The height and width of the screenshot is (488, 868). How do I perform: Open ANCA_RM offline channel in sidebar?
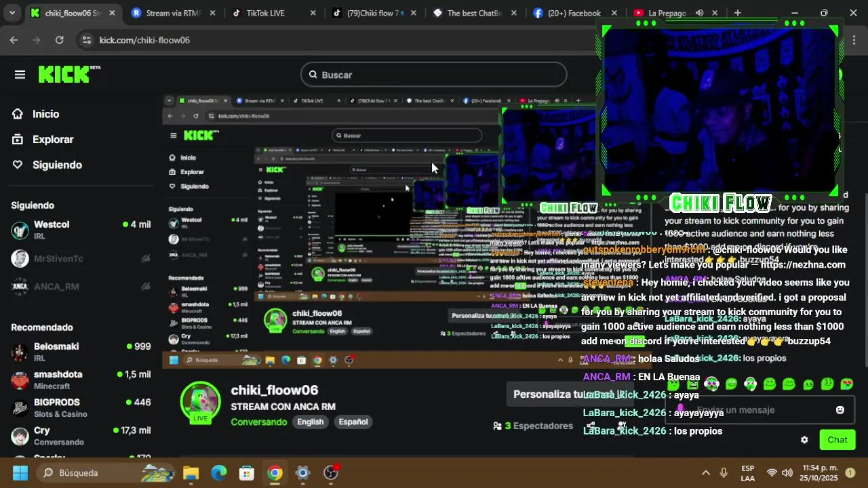pyautogui.click(x=81, y=287)
